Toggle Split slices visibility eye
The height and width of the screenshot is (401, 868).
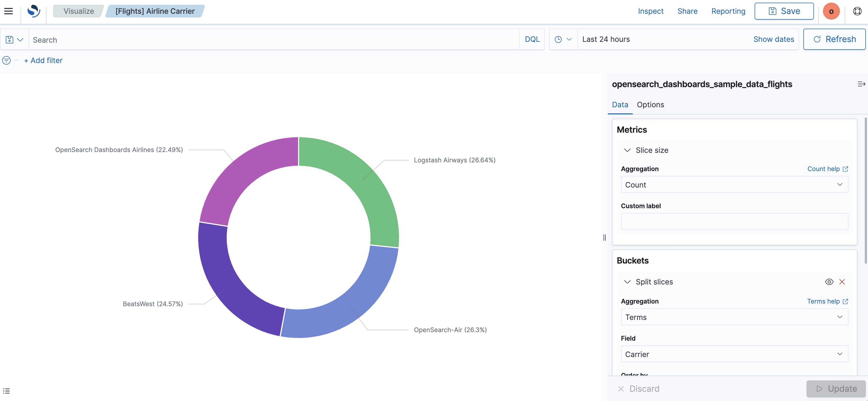[x=829, y=282]
